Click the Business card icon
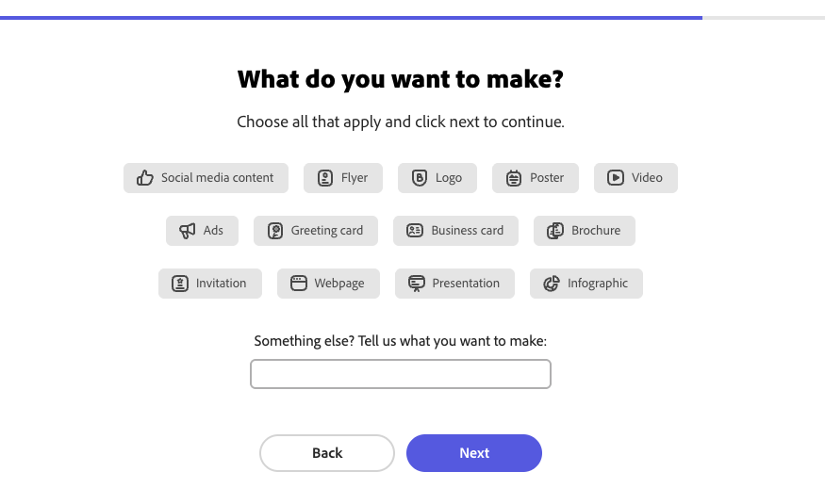The height and width of the screenshot is (504, 825). 415,231
